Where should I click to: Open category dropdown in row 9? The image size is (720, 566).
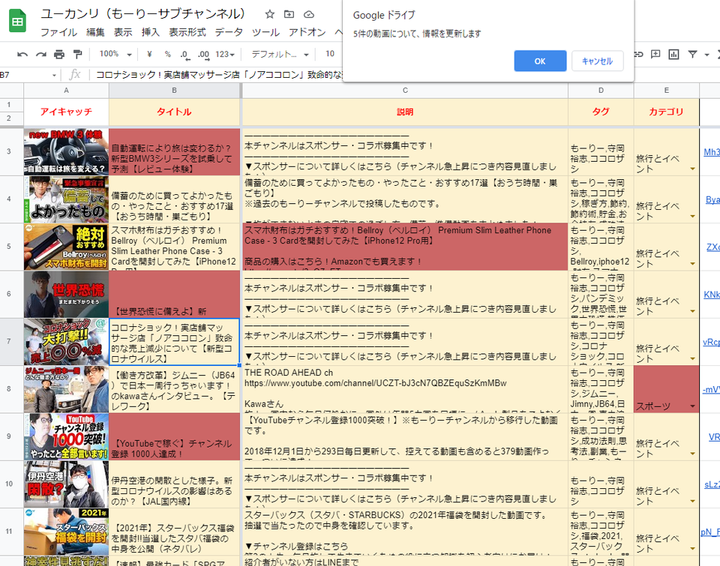click(x=692, y=454)
